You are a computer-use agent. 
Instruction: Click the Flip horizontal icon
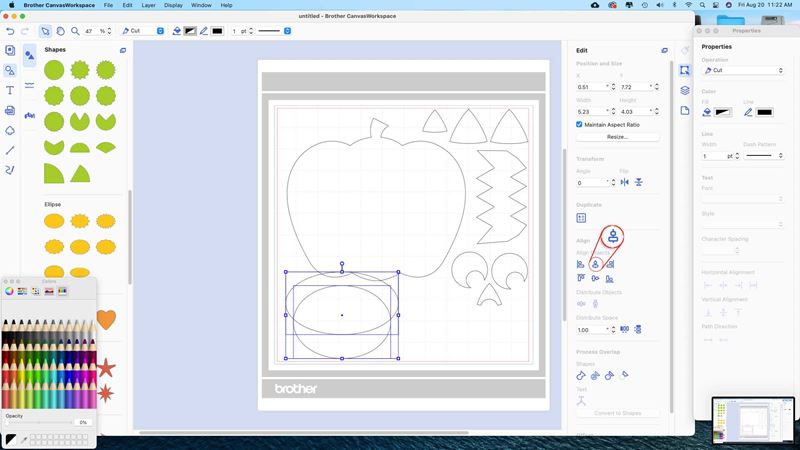click(624, 182)
